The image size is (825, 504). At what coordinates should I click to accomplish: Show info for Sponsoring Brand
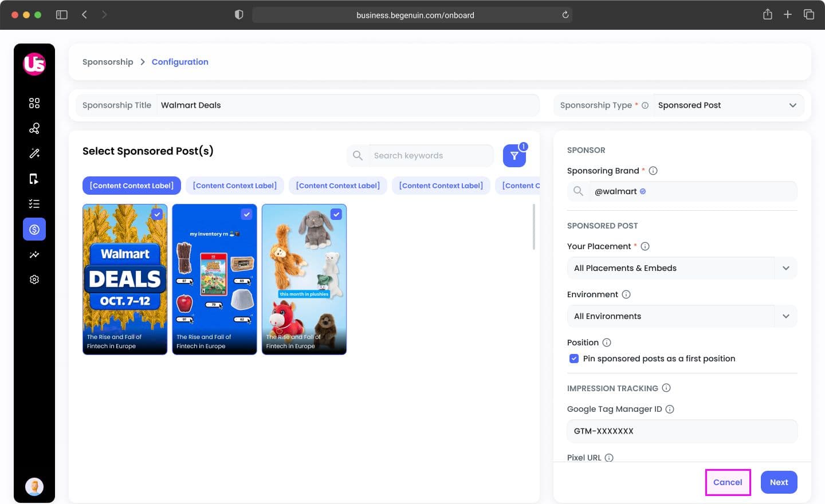(x=653, y=171)
